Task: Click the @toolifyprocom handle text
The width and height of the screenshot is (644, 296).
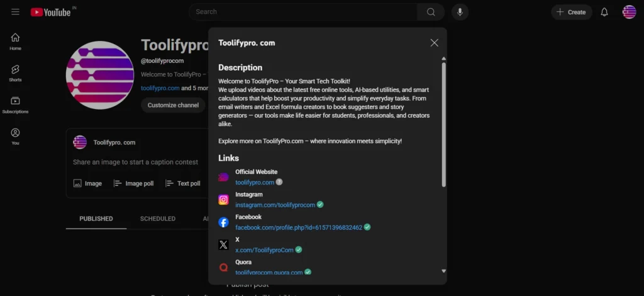Action: click(x=162, y=61)
